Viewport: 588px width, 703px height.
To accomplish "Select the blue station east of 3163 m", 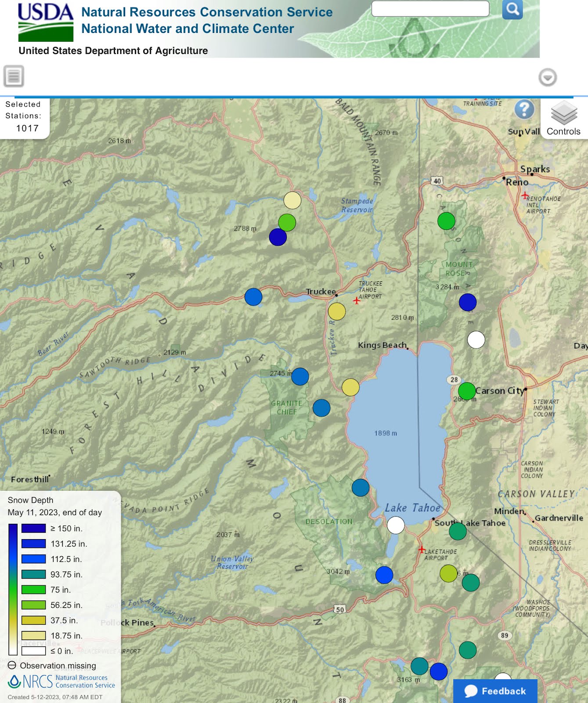I will point(439,671).
